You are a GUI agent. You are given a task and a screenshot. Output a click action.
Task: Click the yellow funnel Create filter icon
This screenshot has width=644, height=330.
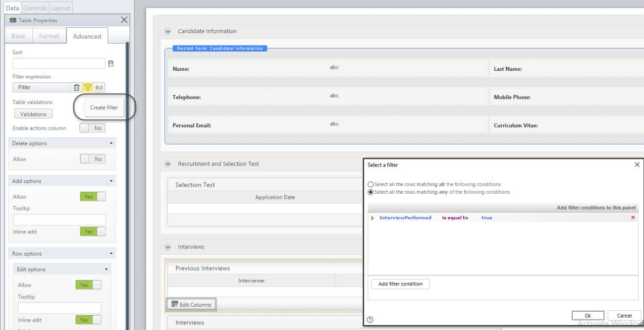coord(88,87)
